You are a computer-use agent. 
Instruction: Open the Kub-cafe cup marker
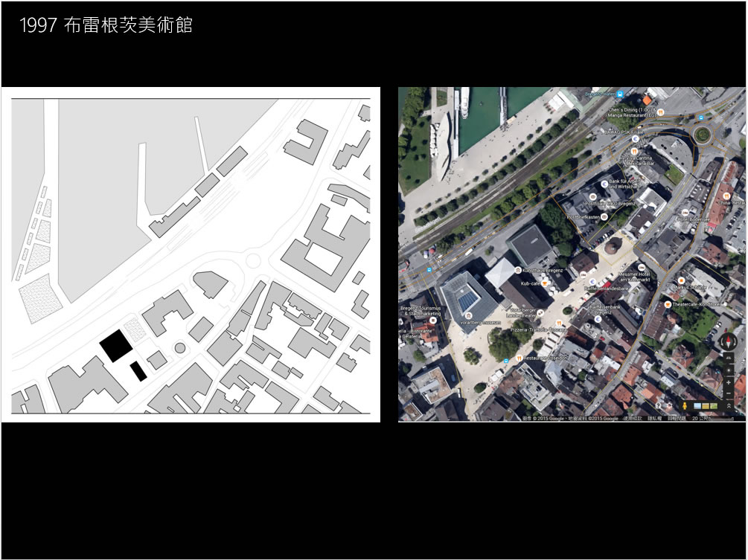pos(546,283)
